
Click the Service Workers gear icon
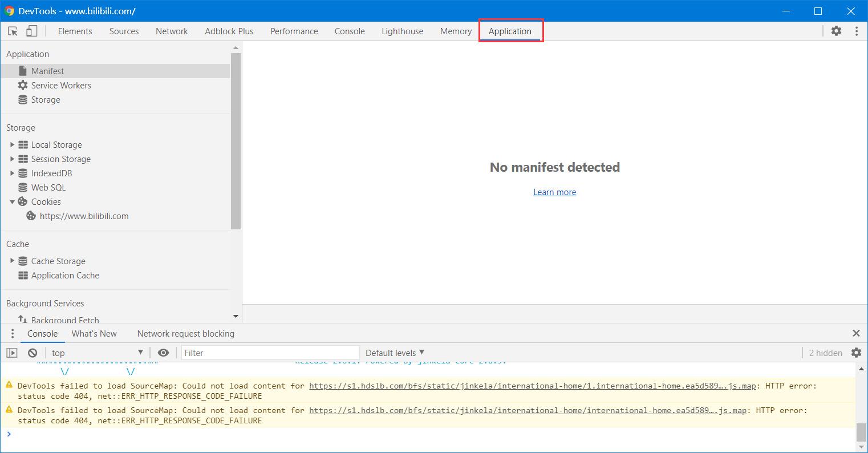[23, 85]
